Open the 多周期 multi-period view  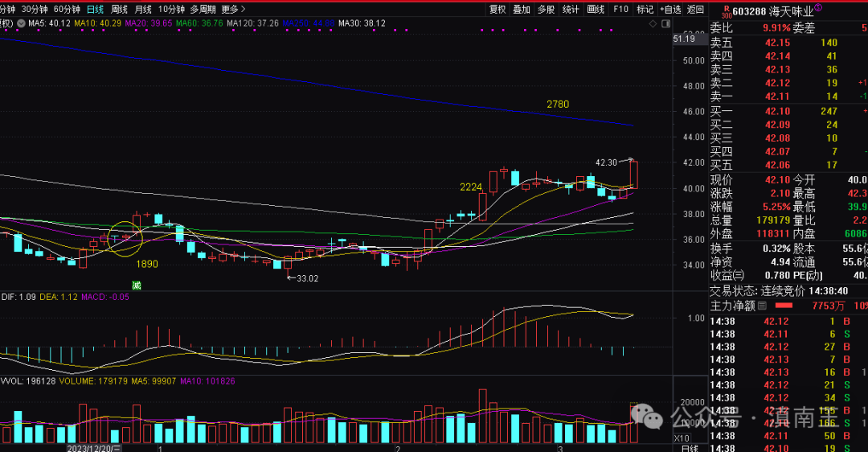click(x=203, y=10)
